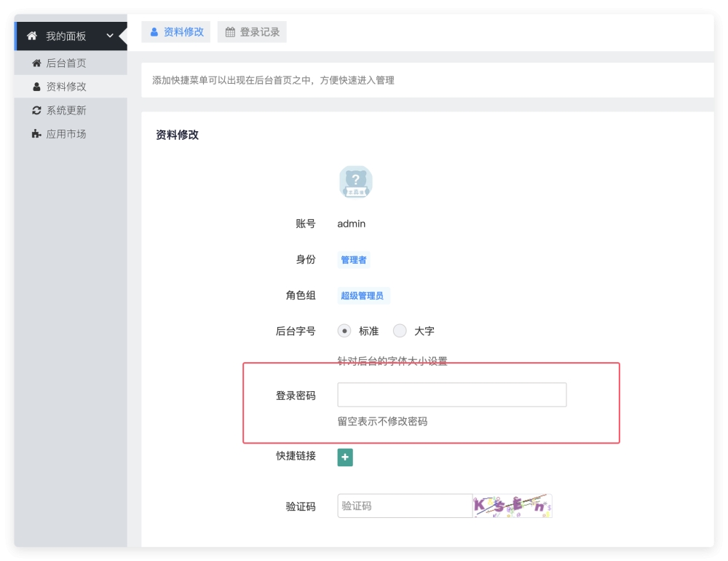The height and width of the screenshot is (561, 728).
Task: Click the house icon next to 后台首页
Action: 36,63
